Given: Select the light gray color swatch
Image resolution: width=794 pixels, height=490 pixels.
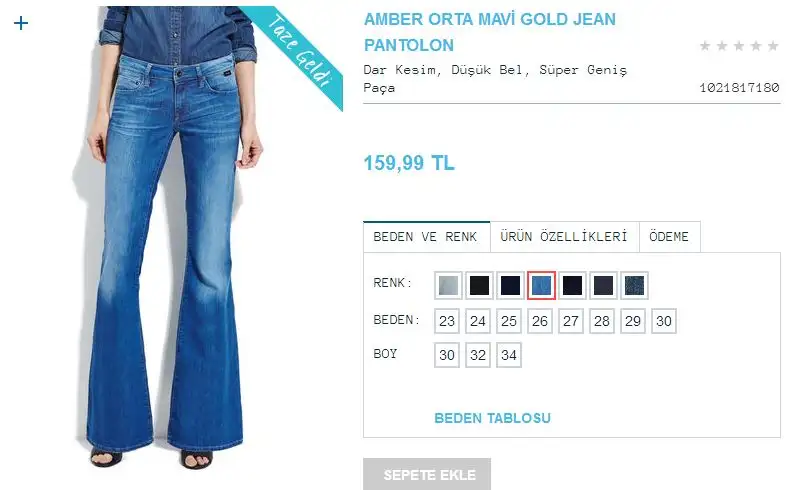Looking at the screenshot, I should pyautogui.click(x=448, y=285).
